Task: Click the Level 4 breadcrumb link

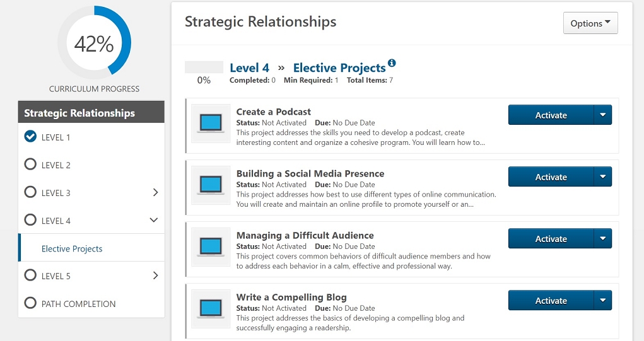Action: tap(249, 67)
